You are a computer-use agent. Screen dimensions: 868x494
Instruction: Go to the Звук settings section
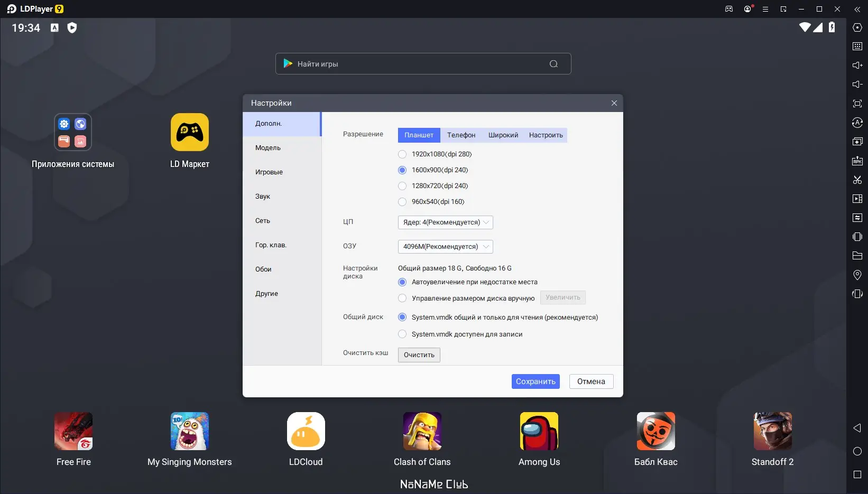coord(282,197)
